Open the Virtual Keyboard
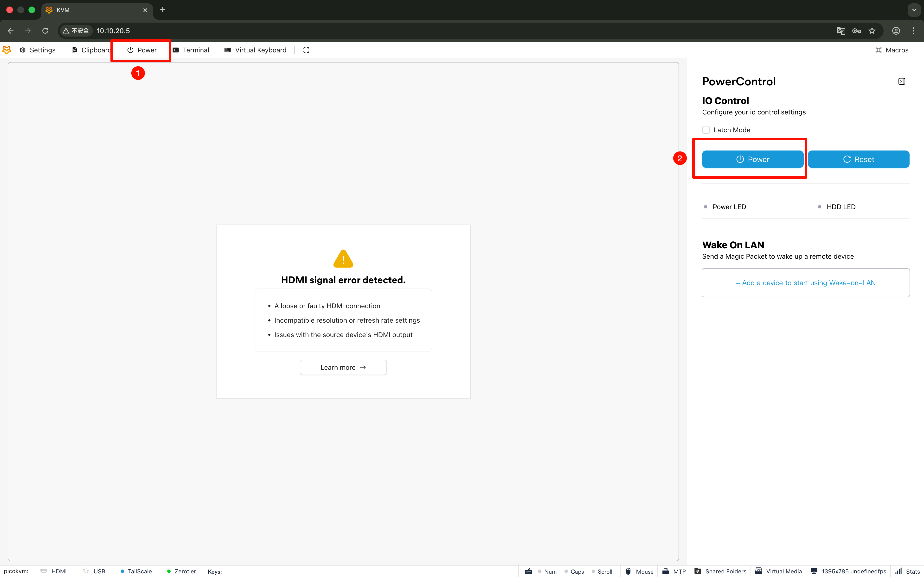This screenshot has height=577, width=924. point(256,50)
